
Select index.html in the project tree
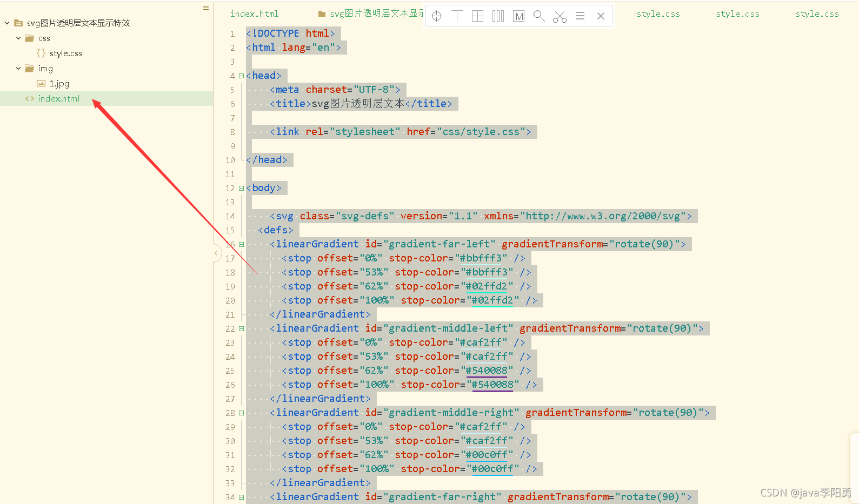(x=58, y=99)
